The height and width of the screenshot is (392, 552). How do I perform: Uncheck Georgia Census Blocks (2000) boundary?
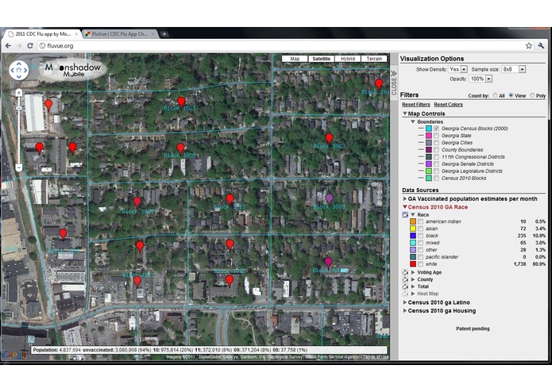coord(436,129)
